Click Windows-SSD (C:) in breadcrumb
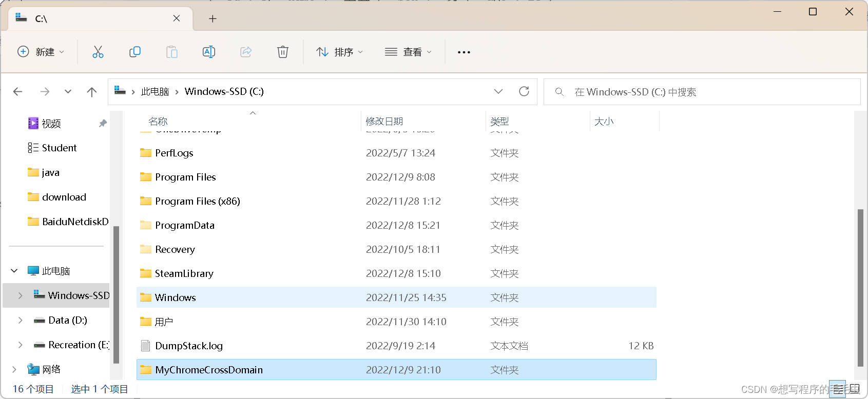The width and height of the screenshot is (868, 399). pyautogui.click(x=224, y=92)
